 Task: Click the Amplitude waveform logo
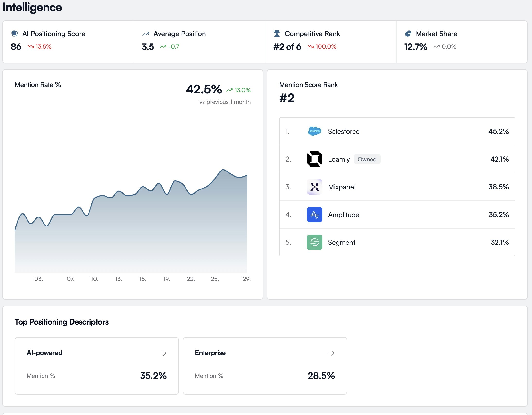(x=314, y=215)
